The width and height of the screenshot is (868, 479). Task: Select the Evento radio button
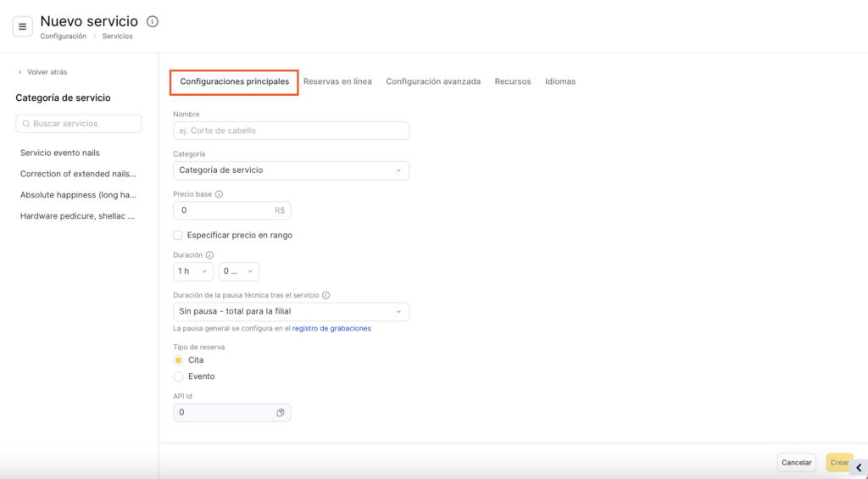tap(178, 376)
